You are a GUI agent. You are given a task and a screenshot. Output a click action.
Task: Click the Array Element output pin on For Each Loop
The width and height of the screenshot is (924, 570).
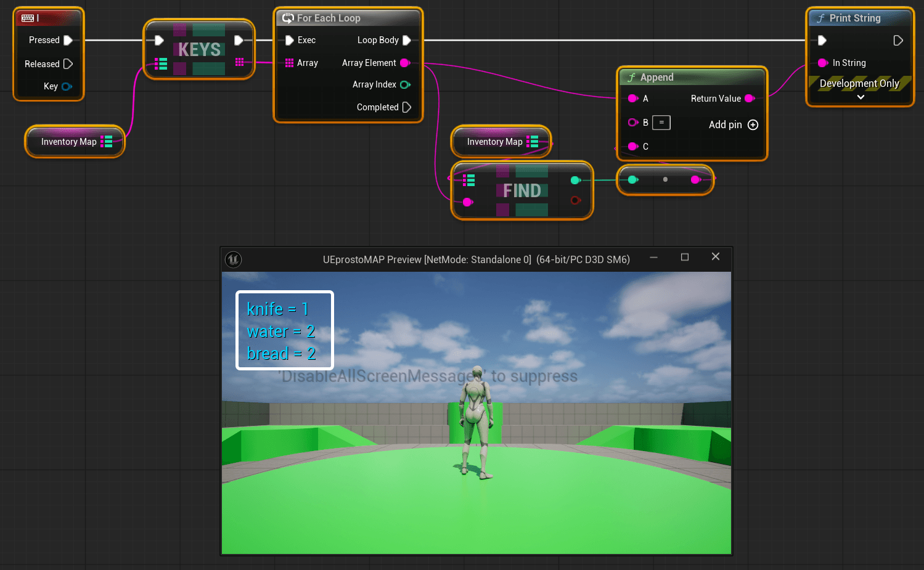[x=405, y=62]
